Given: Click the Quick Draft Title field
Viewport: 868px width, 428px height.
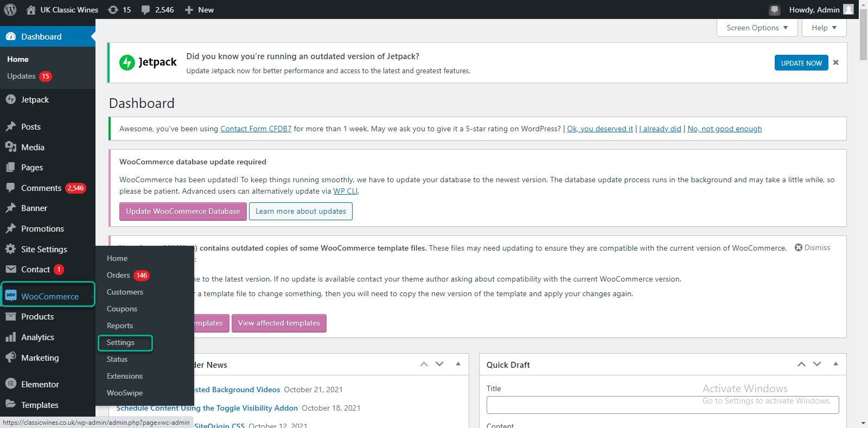Looking at the screenshot, I should 662,405.
